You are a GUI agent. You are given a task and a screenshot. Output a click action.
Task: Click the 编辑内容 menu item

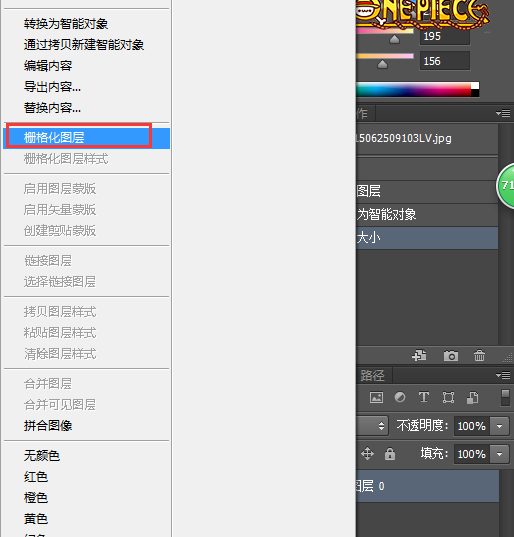[x=48, y=66]
